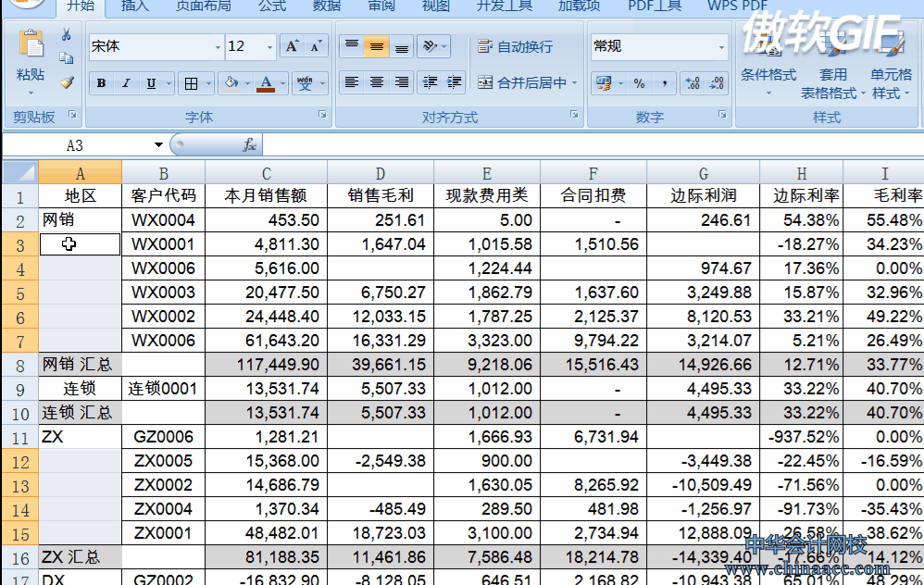
Task: Click the Cut scissors icon
Action: tap(64, 36)
